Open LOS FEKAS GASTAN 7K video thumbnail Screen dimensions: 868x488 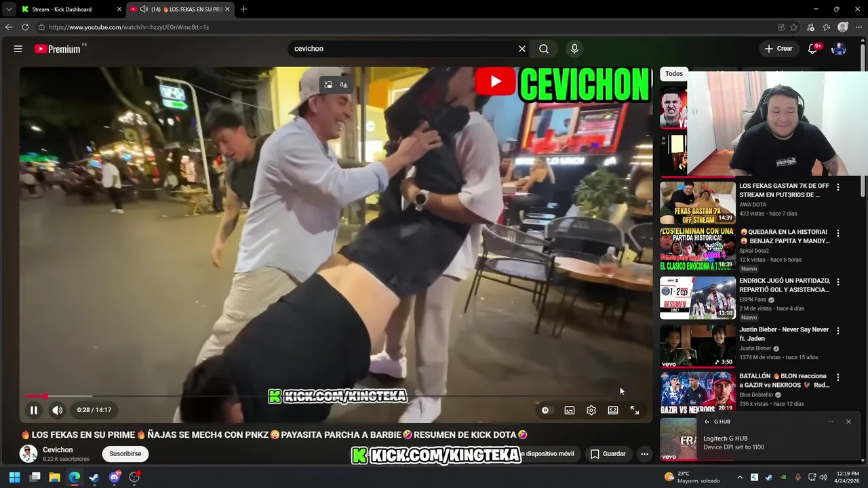click(x=698, y=203)
